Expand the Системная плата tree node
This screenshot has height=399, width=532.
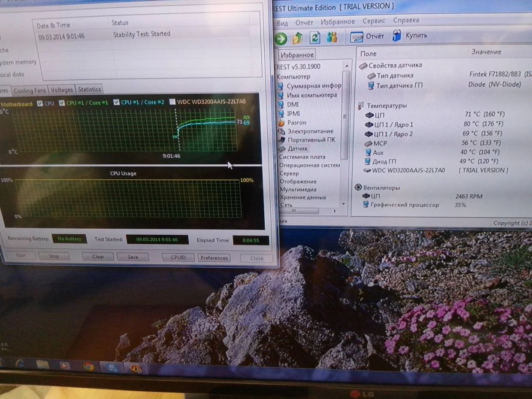point(302,157)
